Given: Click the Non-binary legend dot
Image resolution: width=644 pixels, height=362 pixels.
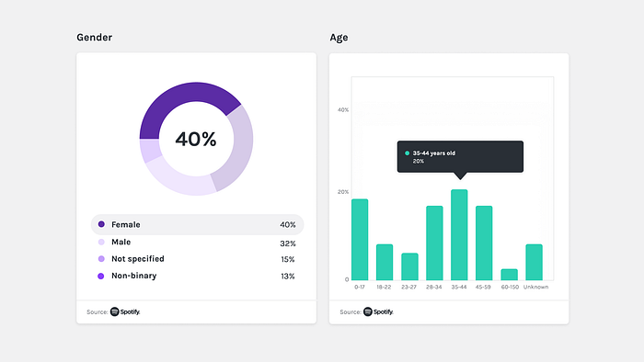Looking at the screenshot, I should coord(101,276).
